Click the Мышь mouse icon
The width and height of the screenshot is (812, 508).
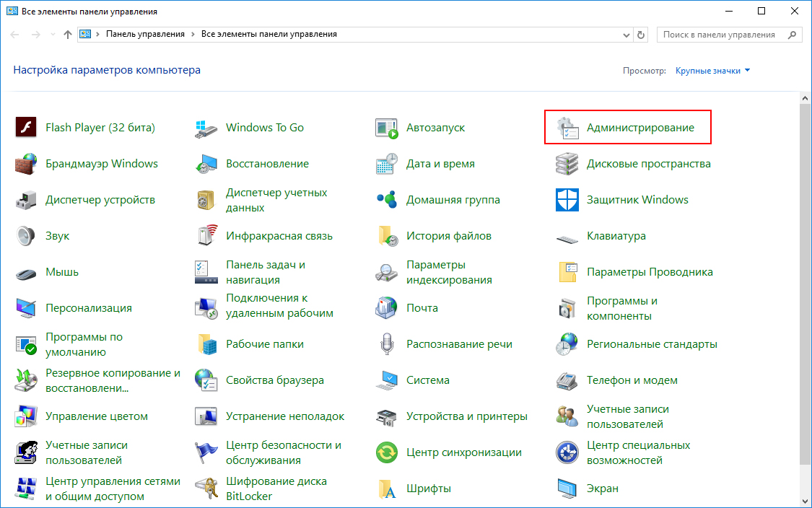click(x=26, y=273)
